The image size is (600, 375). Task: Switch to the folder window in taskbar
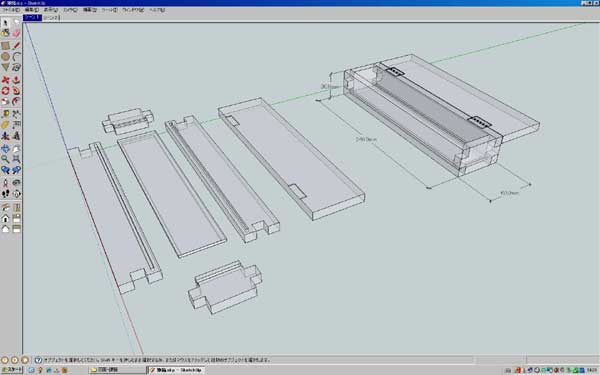tap(117, 370)
